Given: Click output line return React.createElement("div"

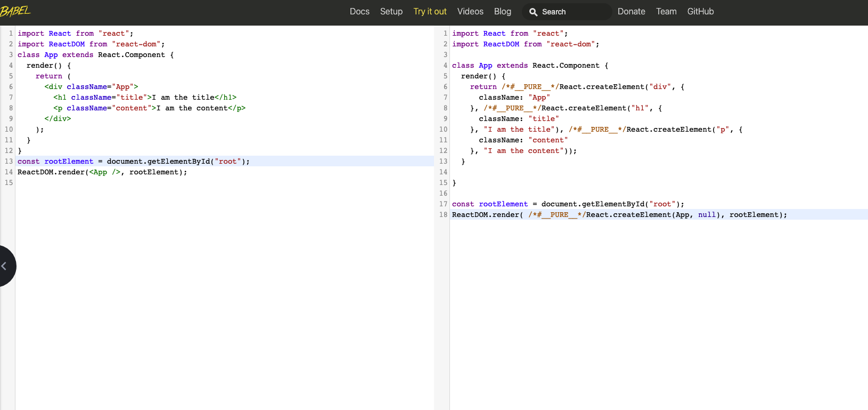Looking at the screenshot, I should (577, 86).
